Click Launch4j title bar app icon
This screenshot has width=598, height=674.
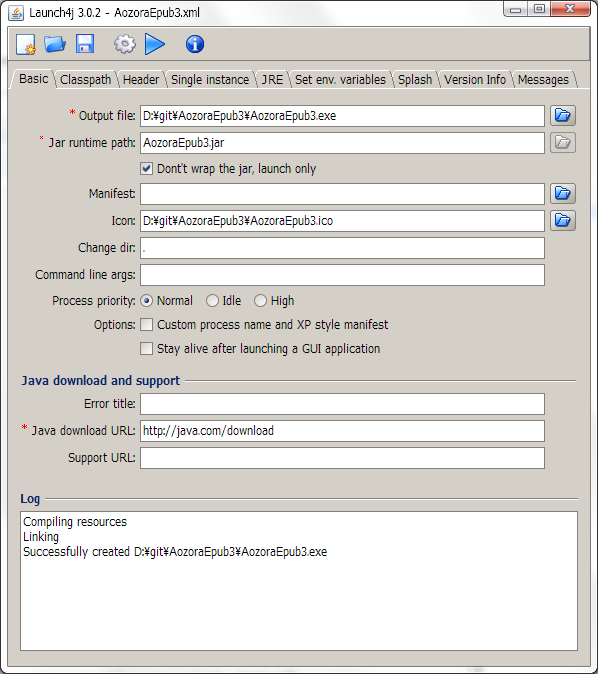[16, 13]
